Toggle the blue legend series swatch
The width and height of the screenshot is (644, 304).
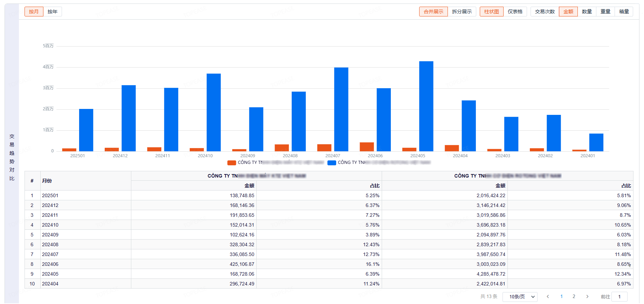pyautogui.click(x=332, y=163)
